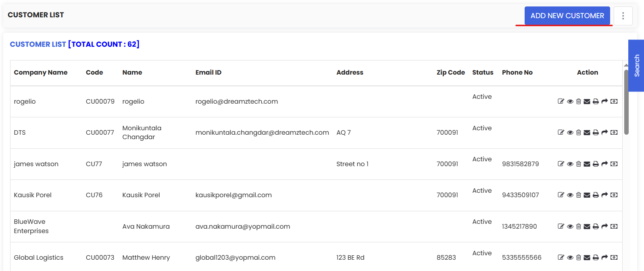Click share arrow for rogelio row
The width and height of the screenshot is (644, 271).
(x=604, y=101)
